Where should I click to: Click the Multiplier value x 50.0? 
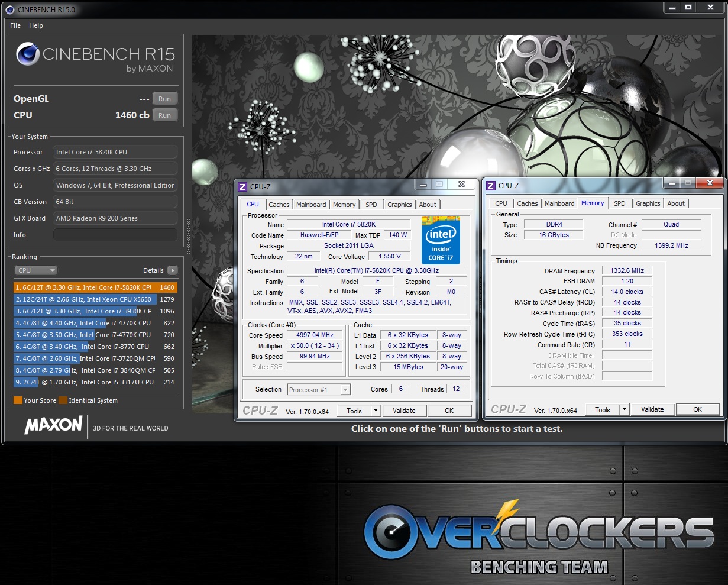click(x=315, y=345)
